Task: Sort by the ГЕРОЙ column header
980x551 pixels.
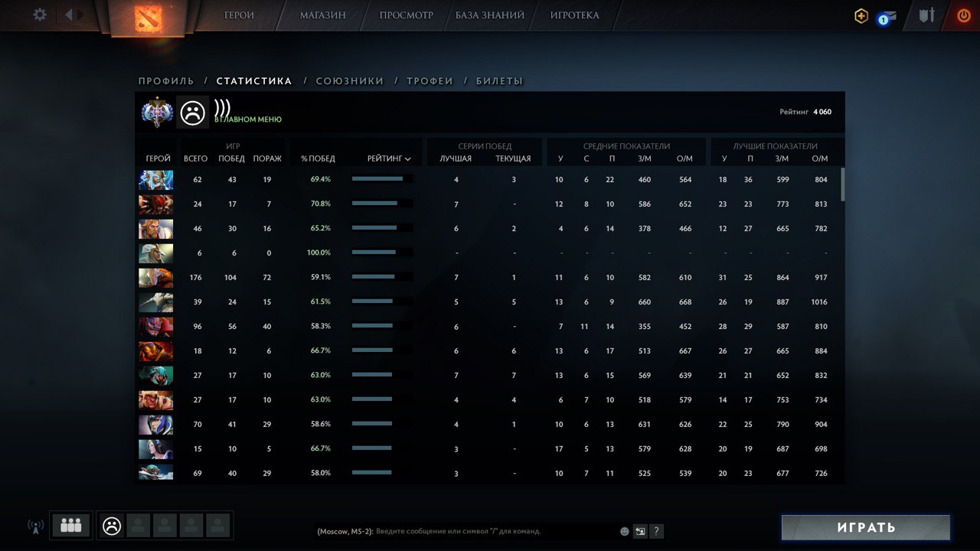Action: (158, 159)
